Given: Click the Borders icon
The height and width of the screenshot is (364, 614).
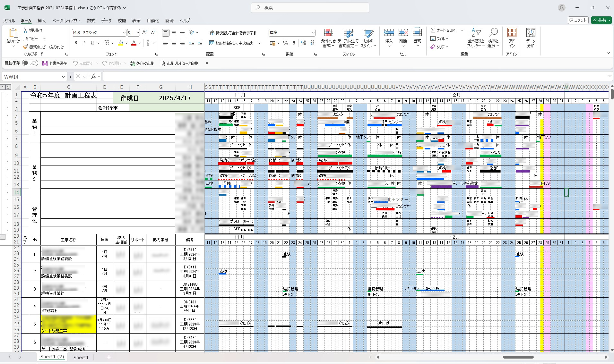Looking at the screenshot, I should click(x=106, y=43).
